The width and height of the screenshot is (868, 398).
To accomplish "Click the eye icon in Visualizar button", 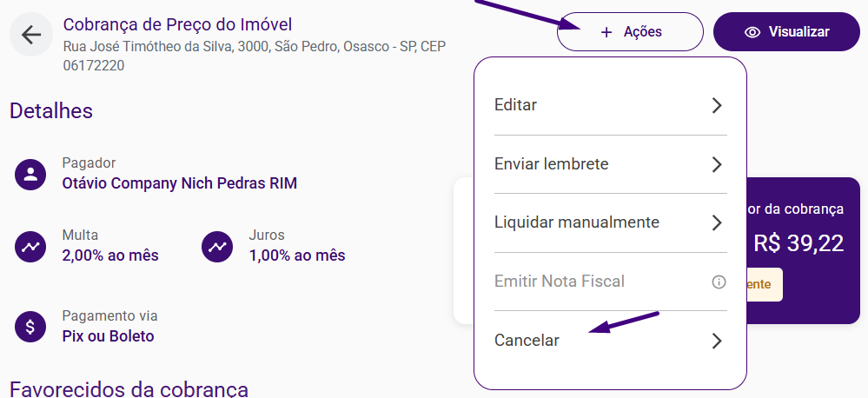I will point(752,32).
